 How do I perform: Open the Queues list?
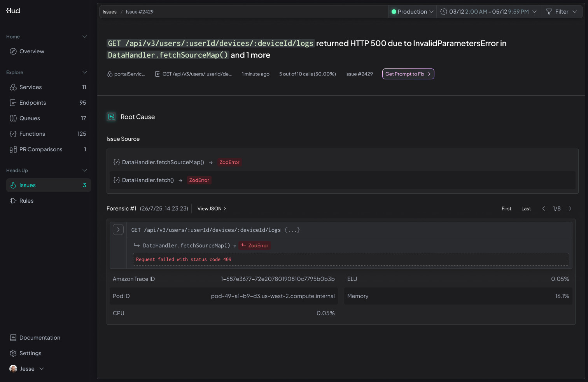[x=30, y=118]
